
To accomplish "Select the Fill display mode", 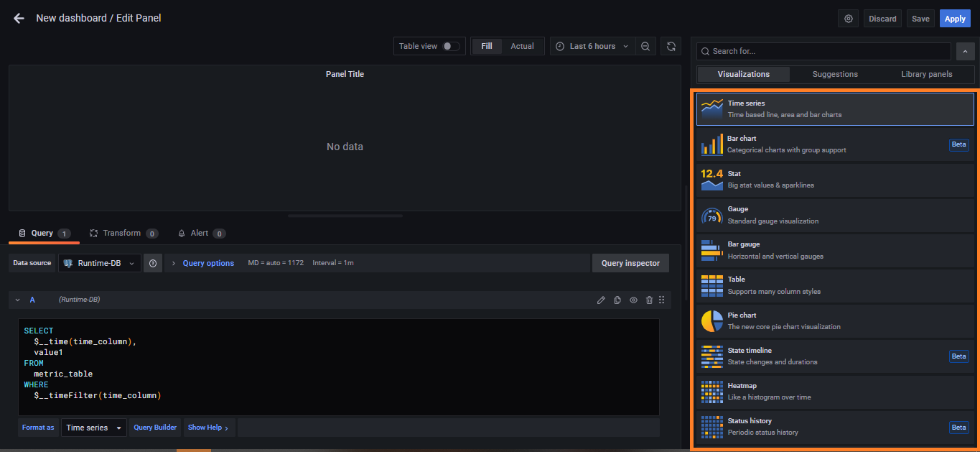I will coord(487,46).
